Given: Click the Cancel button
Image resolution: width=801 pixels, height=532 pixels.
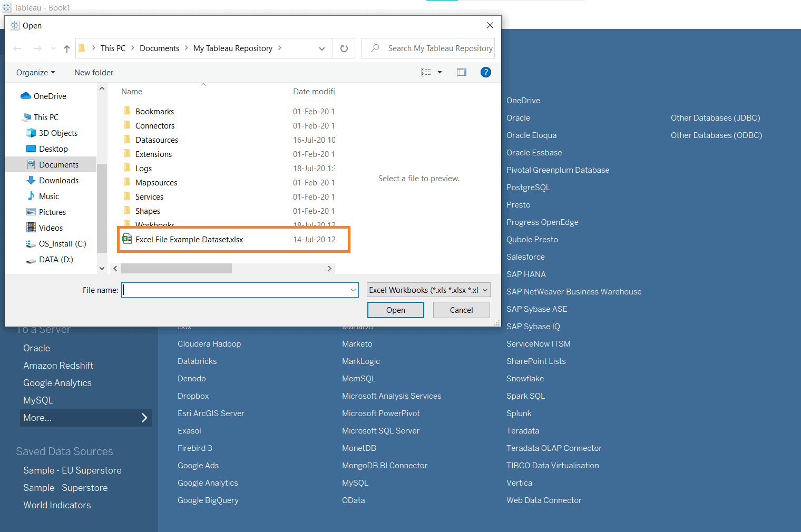Looking at the screenshot, I should pyautogui.click(x=462, y=310).
